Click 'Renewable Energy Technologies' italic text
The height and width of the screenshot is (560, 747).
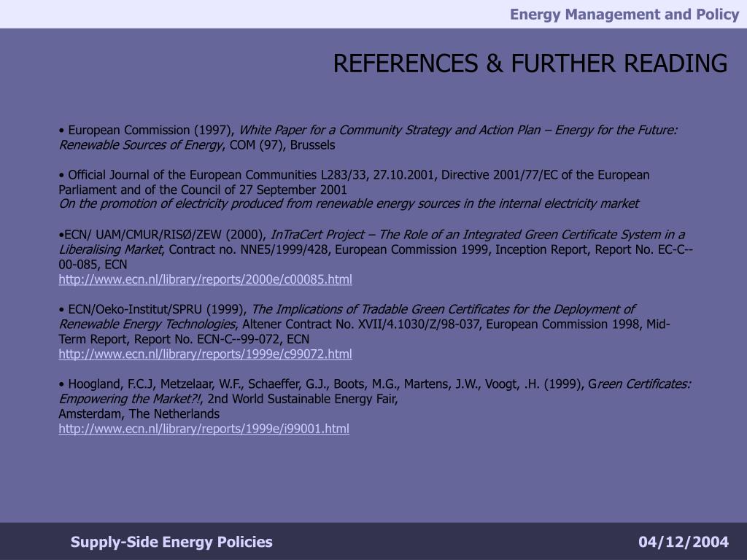click(x=147, y=324)
